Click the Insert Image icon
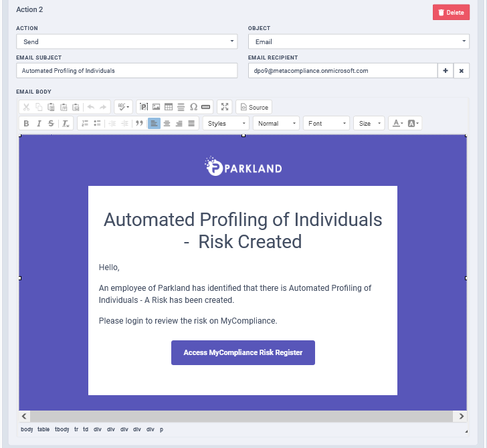 click(x=157, y=107)
